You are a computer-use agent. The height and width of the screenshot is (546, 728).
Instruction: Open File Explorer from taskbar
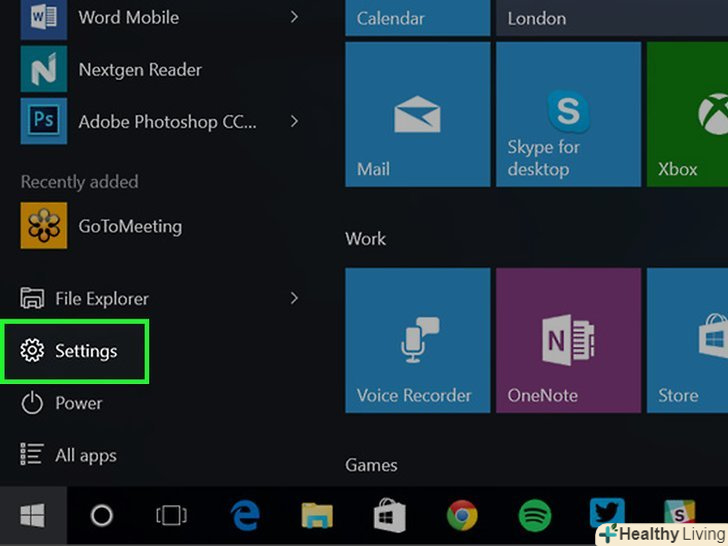point(317,515)
